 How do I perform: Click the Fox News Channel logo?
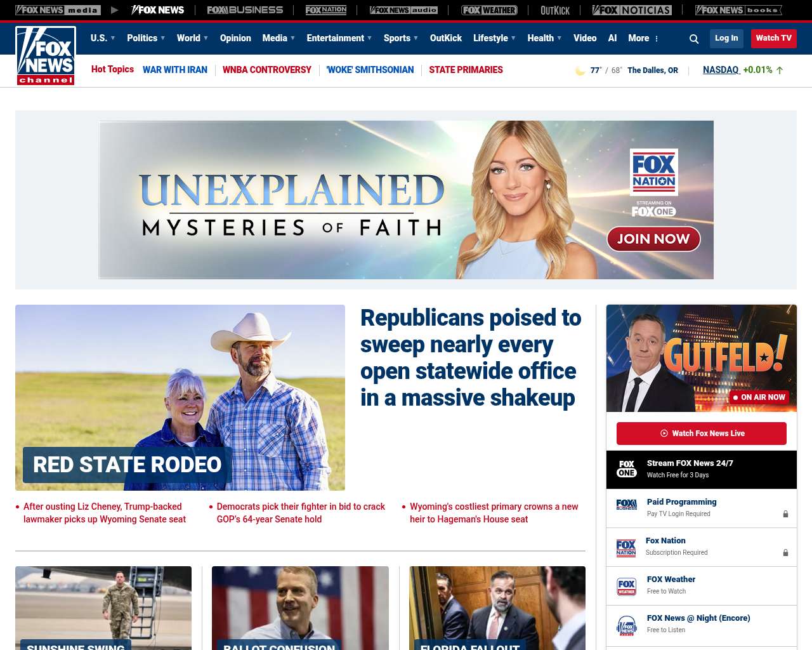(x=46, y=55)
